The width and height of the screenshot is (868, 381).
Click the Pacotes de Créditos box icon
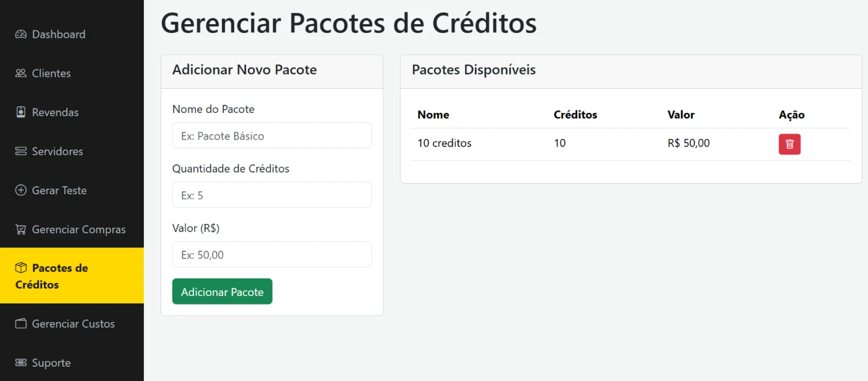(21, 268)
